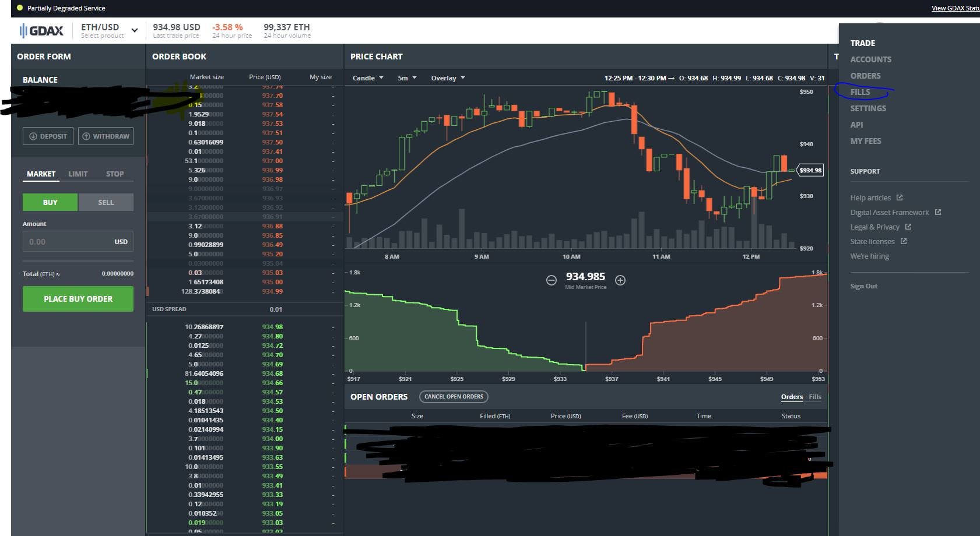Click the 24 hour volume 99,337 ETH
Image resolution: width=980 pixels, height=536 pixels.
[x=287, y=30]
